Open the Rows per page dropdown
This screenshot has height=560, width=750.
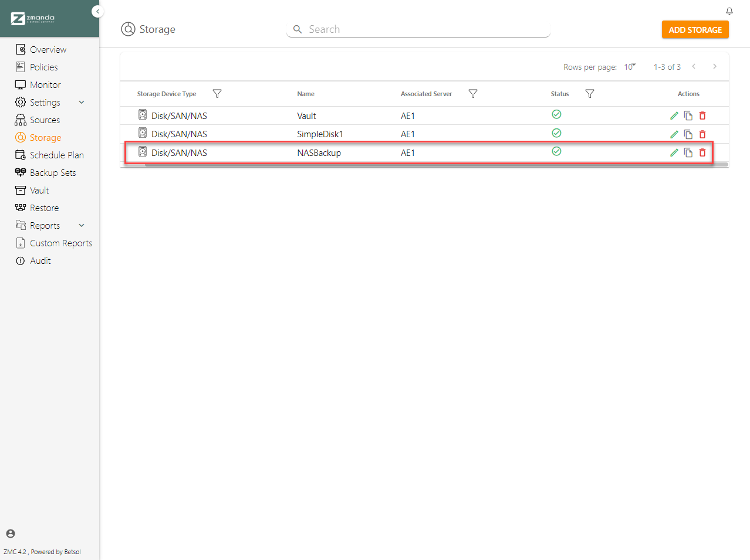tap(630, 67)
